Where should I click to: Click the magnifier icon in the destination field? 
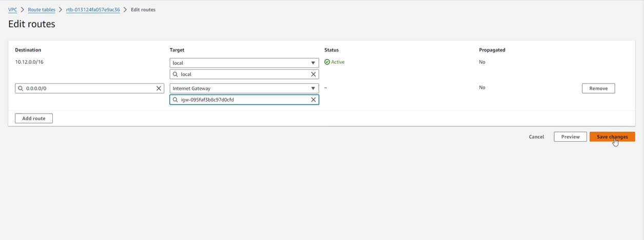[21, 88]
